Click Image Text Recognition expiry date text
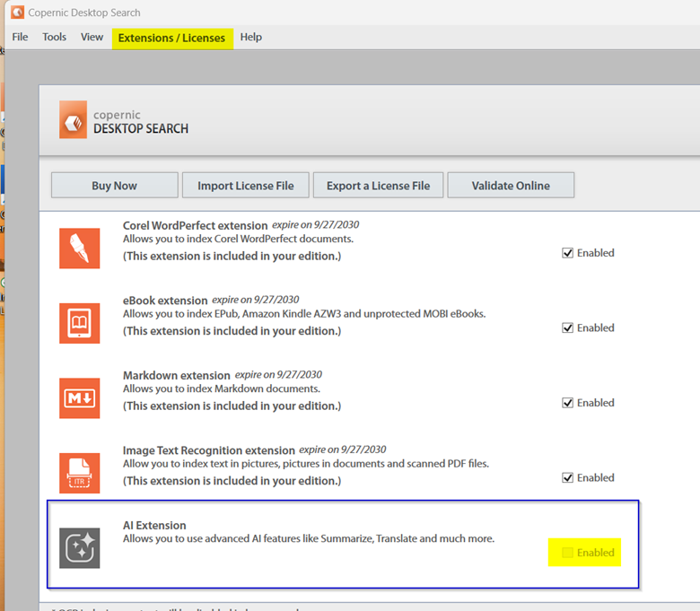Image resolution: width=700 pixels, height=611 pixels. pos(343,450)
